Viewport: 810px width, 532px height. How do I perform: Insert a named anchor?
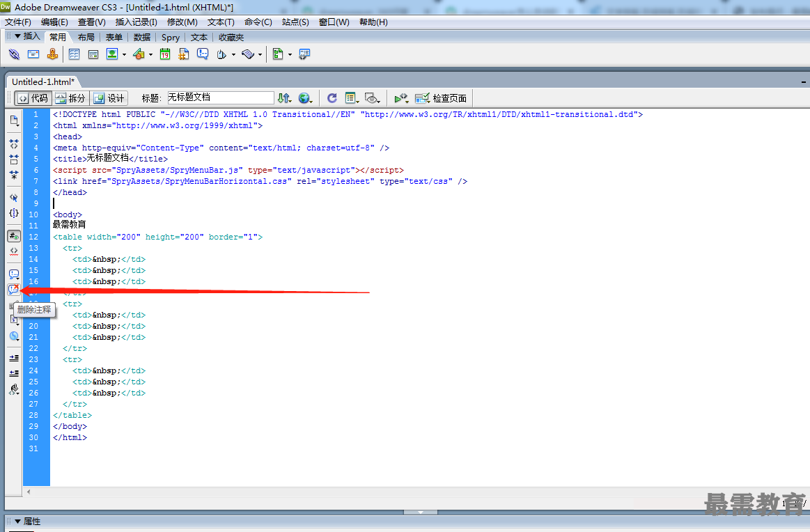click(x=52, y=54)
